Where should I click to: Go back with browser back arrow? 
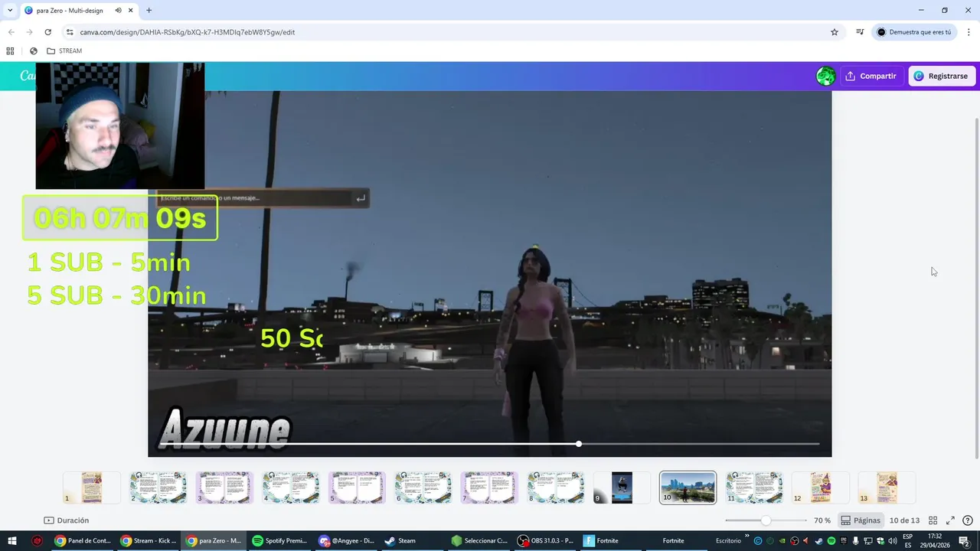(11, 32)
